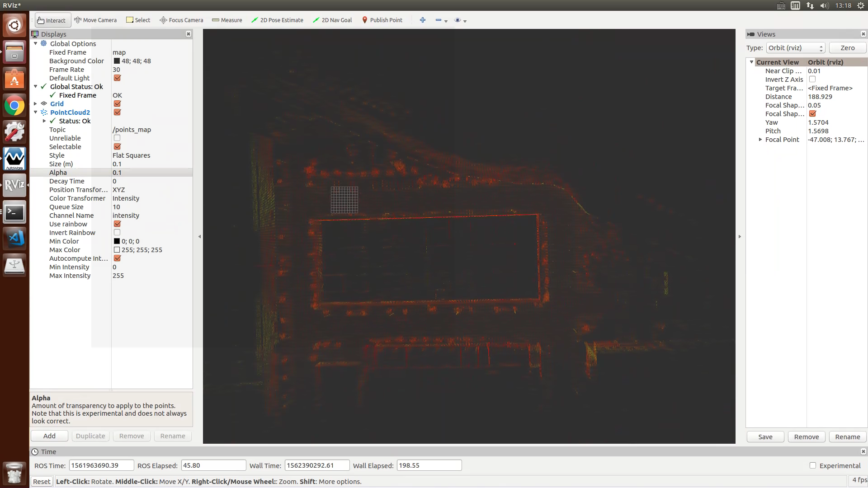The width and height of the screenshot is (868, 488).
Task: Open Ubuntu dash search icon
Action: coord(14,24)
